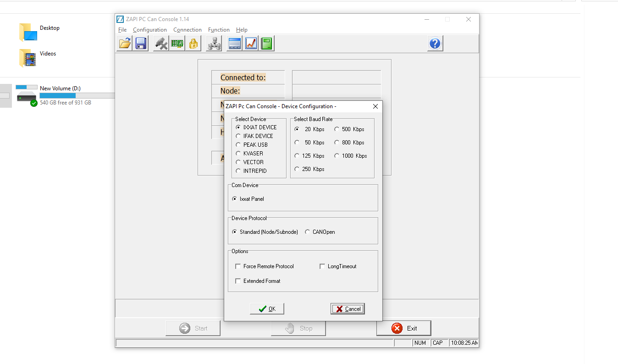The width and height of the screenshot is (618, 364).
Task: Select KVASER device option
Action: pos(249,154)
